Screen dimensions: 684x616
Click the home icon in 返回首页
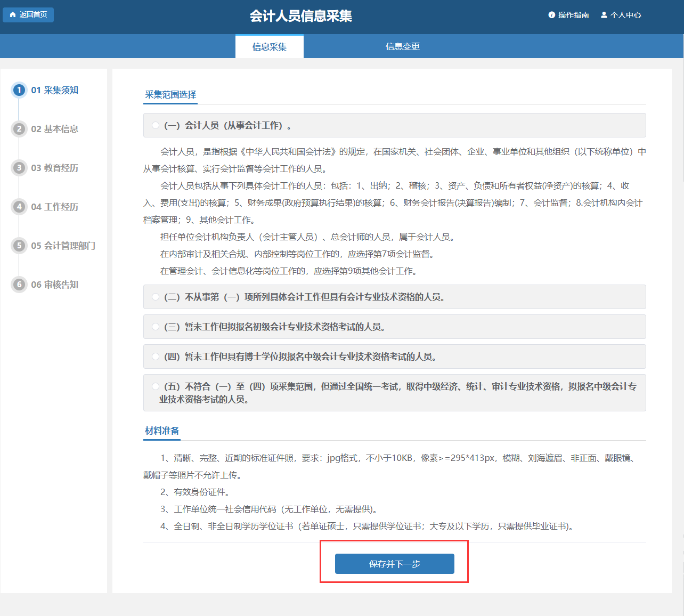13,15
